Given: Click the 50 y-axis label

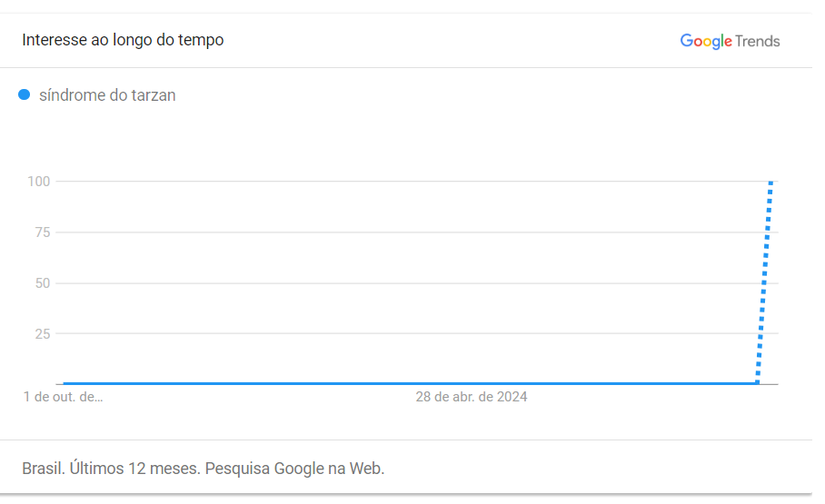Looking at the screenshot, I should tap(43, 283).
